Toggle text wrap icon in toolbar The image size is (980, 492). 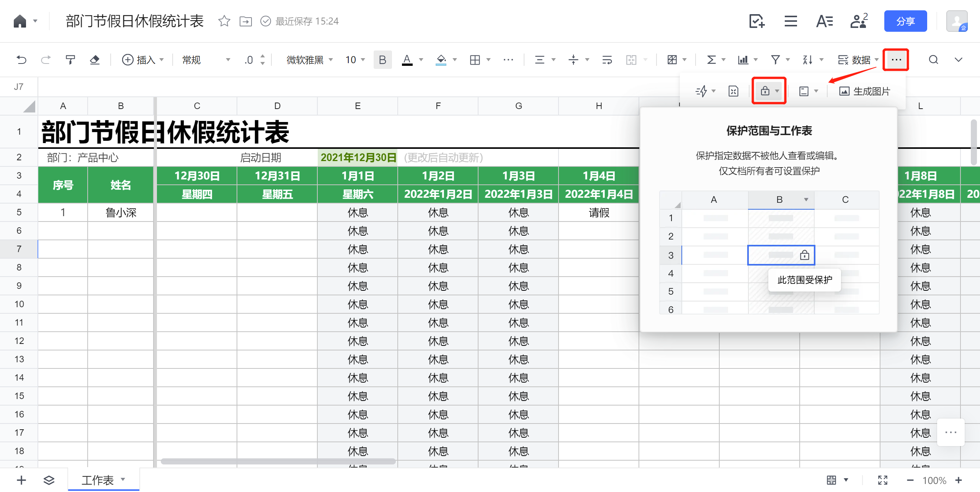pyautogui.click(x=607, y=60)
